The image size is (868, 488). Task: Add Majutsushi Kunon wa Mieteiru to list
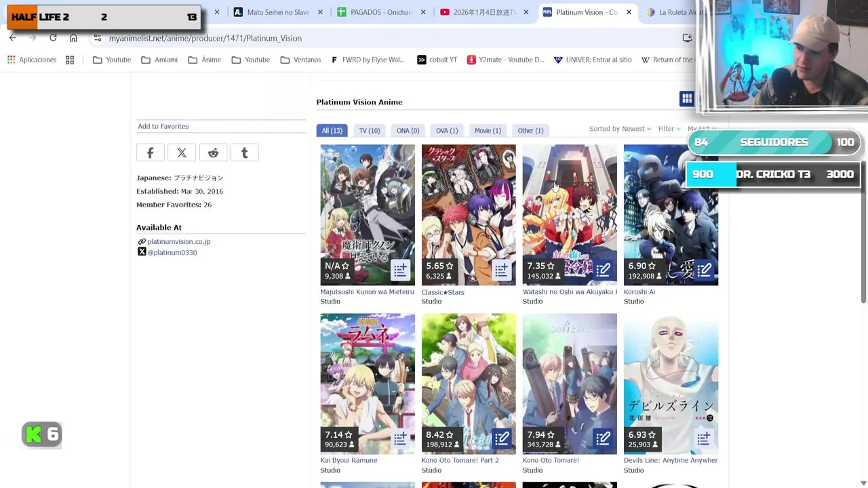pos(400,270)
